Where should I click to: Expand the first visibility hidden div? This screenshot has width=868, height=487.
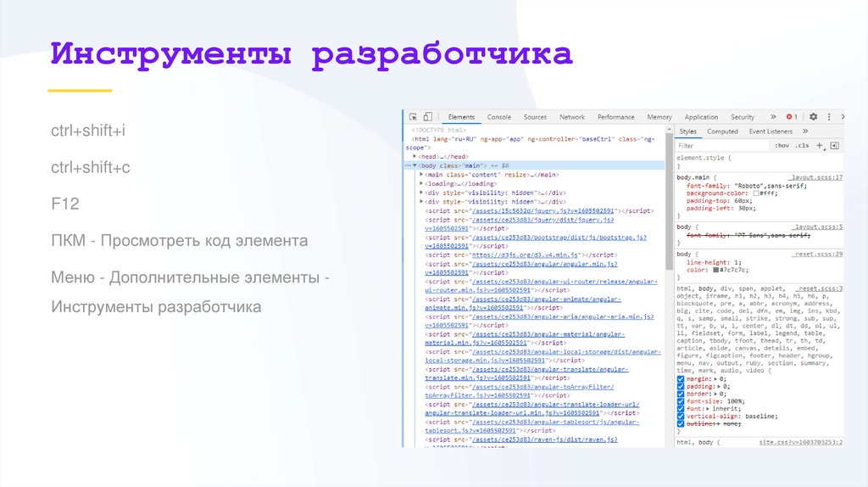[x=421, y=193]
